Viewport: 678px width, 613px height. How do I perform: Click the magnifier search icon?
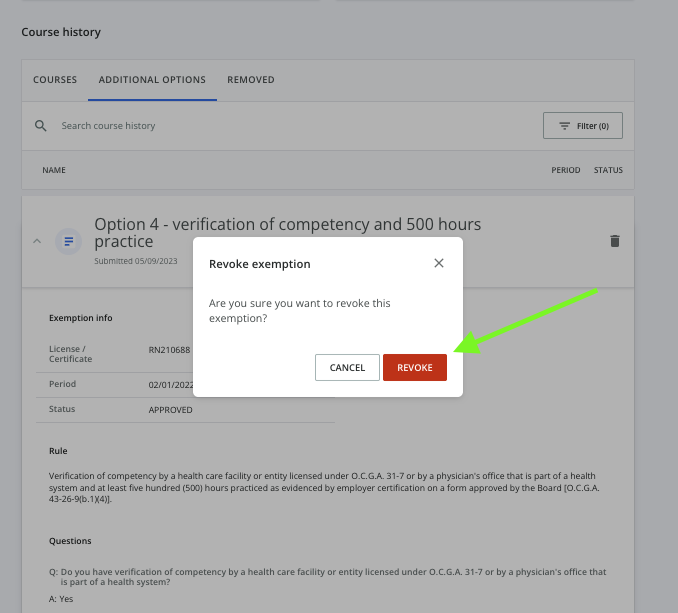tap(41, 126)
